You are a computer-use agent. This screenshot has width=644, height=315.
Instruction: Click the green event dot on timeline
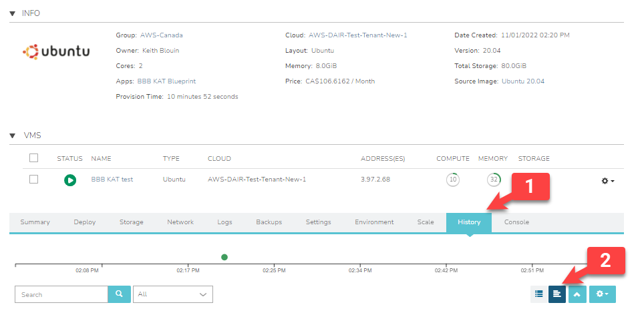click(x=224, y=257)
